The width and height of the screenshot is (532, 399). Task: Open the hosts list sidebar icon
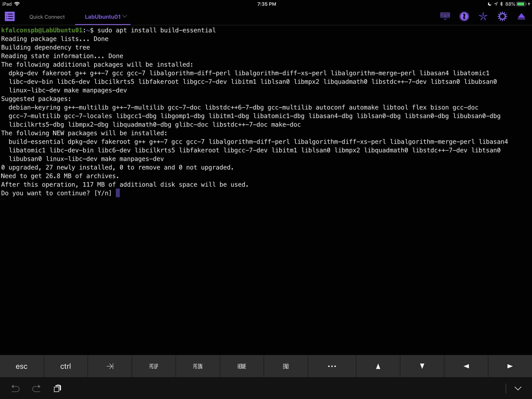[10, 17]
